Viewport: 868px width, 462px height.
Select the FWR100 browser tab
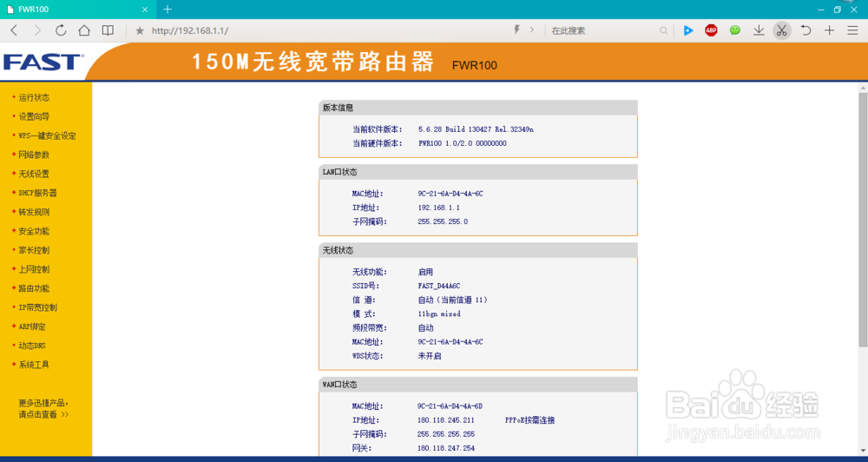pos(78,10)
